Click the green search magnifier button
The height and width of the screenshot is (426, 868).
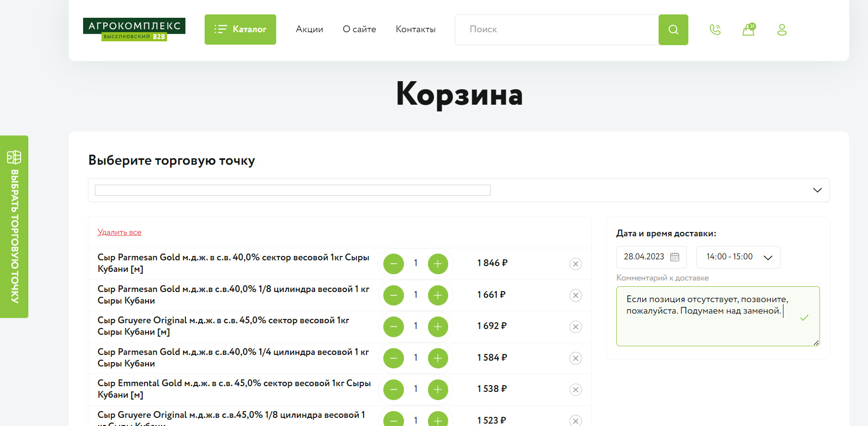673,30
